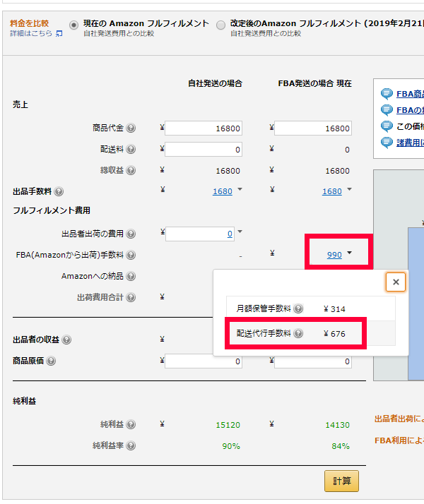Screen dimensions: 424x504
Task: Click help icon next to 商品代金
Action: pyautogui.click(x=131, y=128)
